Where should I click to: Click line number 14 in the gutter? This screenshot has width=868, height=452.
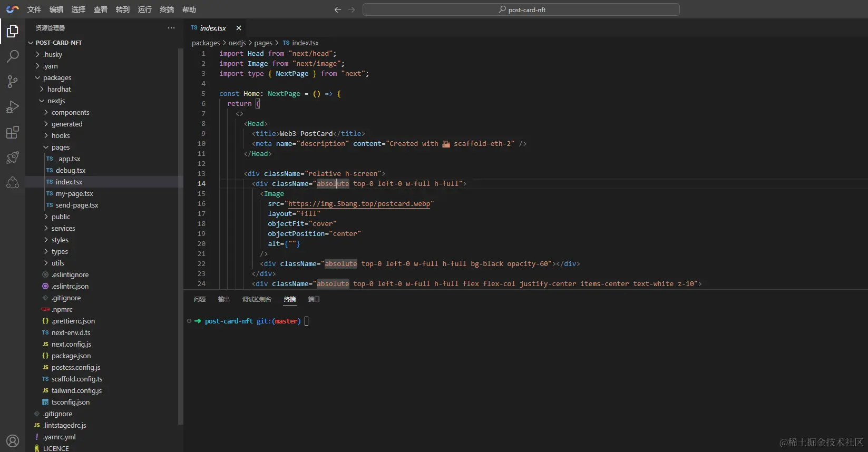[201, 183]
